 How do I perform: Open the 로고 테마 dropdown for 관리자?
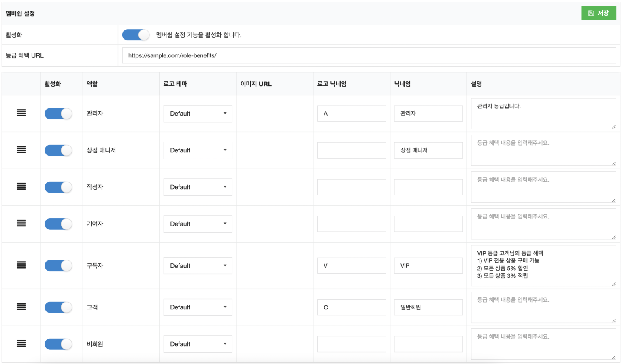point(198,114)
